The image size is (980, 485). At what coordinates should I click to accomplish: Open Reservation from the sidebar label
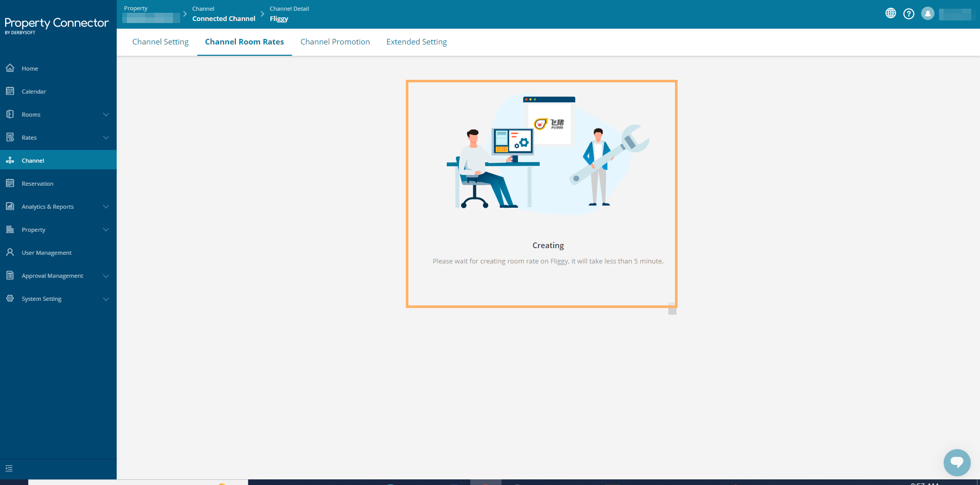(37, 184)
